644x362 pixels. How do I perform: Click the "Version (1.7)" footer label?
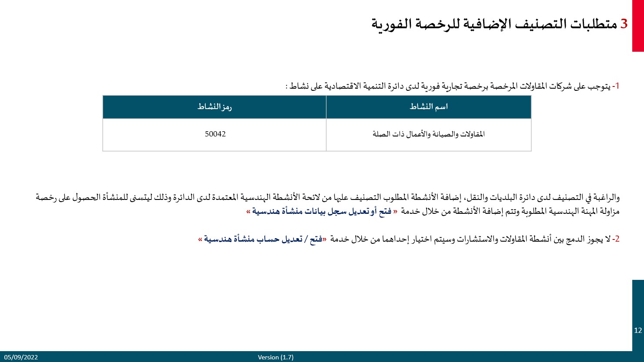point(276,357)
